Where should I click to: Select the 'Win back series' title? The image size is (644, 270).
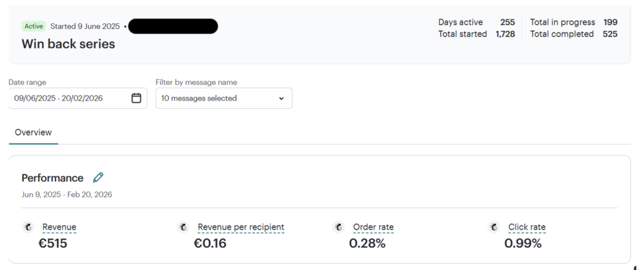(x=68, y=44)
